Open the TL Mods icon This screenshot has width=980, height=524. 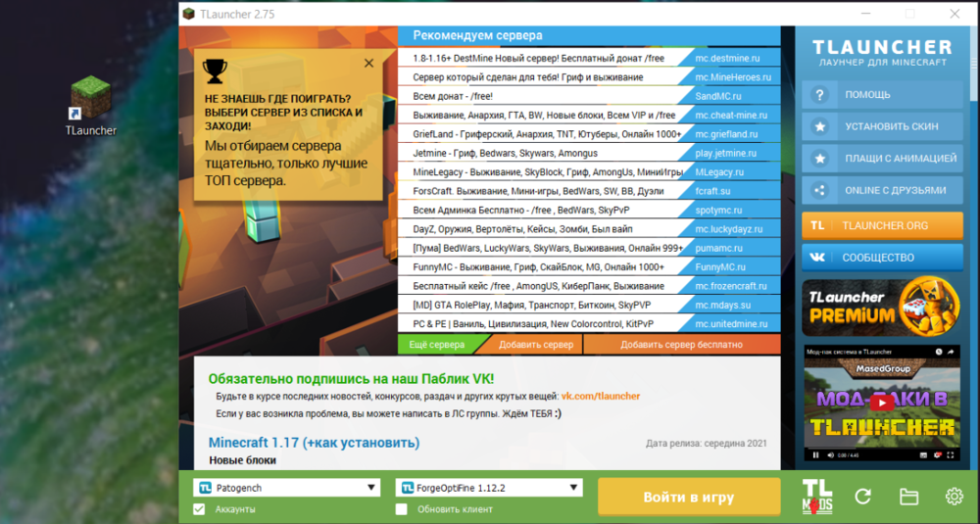[x=817, y=497]
